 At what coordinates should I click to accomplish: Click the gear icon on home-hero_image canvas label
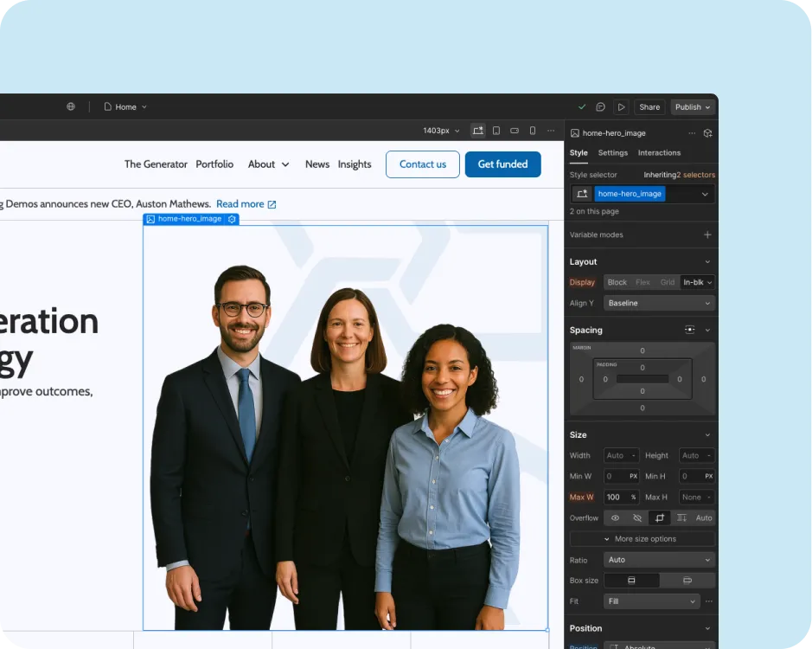click(x=232, y=219)
